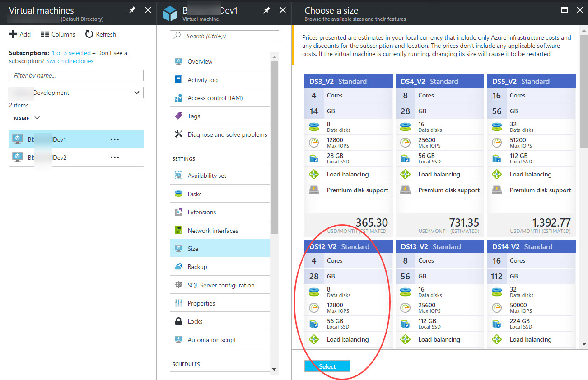Click the virtual machine cube icon in blade header
The image size is (588, 380).
pyautogui.click(x=170, y=14)
